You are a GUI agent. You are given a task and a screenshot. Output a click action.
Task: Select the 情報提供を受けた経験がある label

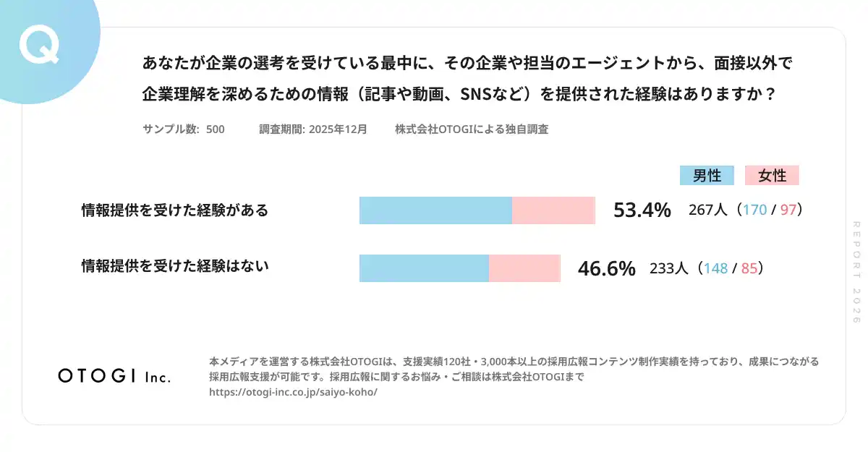[175, 210]
